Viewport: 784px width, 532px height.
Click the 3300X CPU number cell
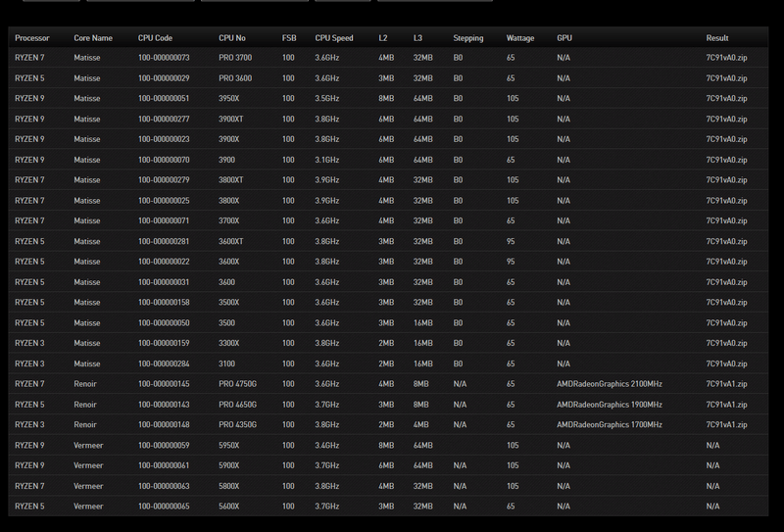coord(229,343)
